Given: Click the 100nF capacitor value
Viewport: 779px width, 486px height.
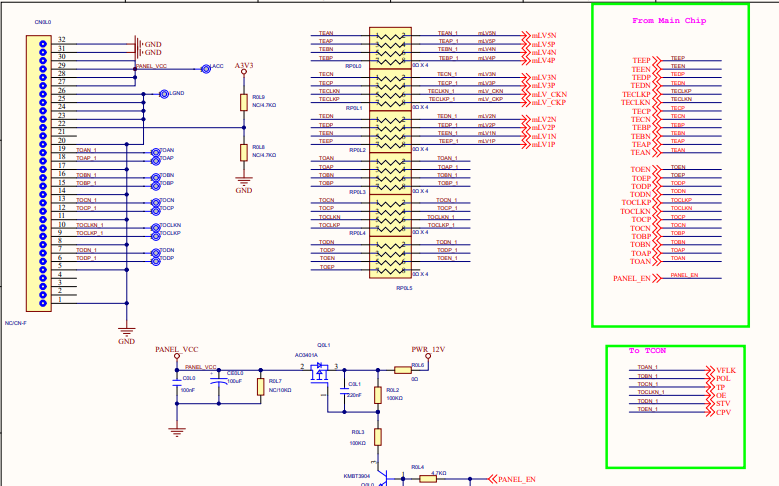Looking at the screenshot, I should click(188, 390).
